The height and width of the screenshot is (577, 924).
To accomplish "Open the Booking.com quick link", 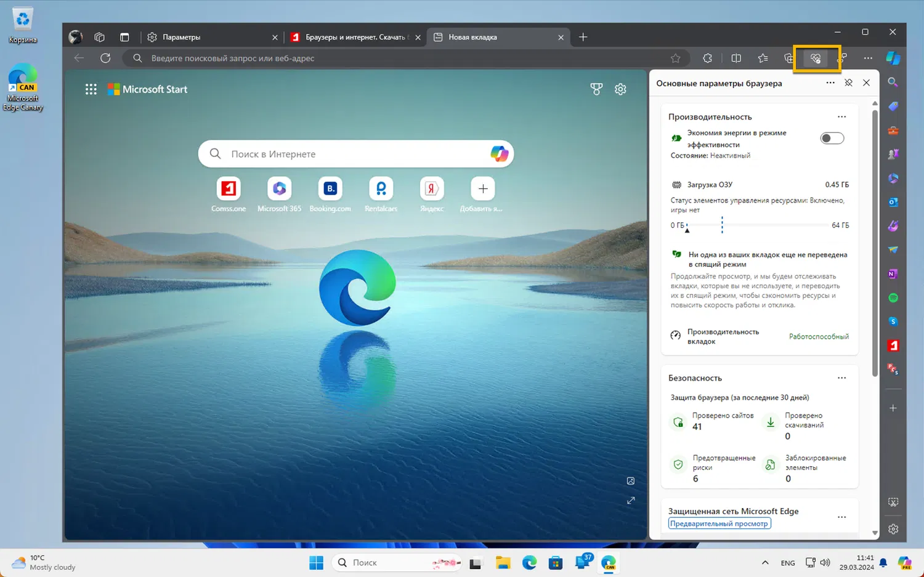I will click(330, 195).
